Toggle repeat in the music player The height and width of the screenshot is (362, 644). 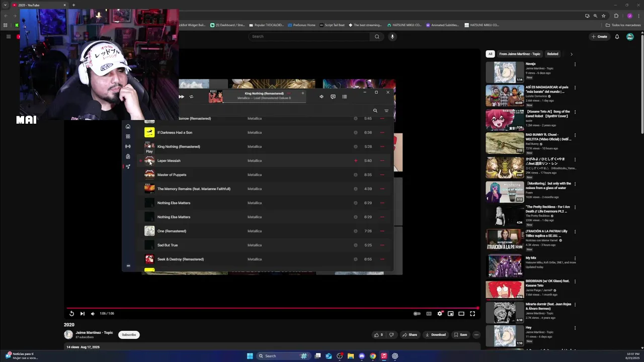191,97
